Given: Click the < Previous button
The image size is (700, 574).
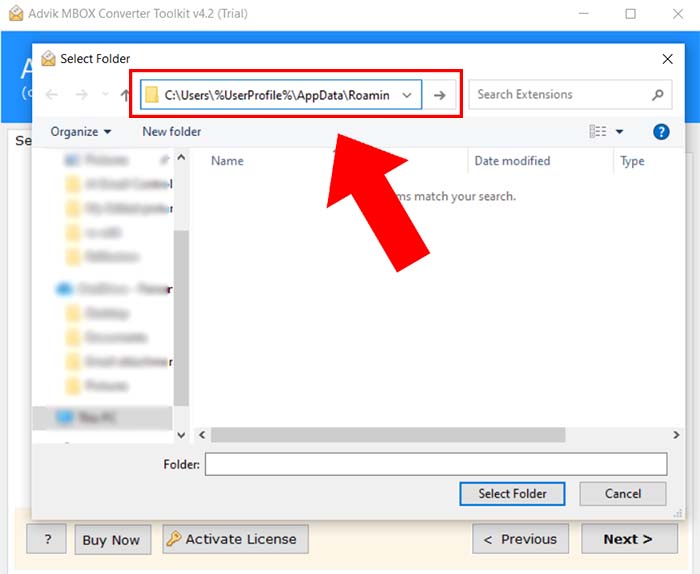Looking at the screenshot, I should pyautogui.click(x=521, y=539).
